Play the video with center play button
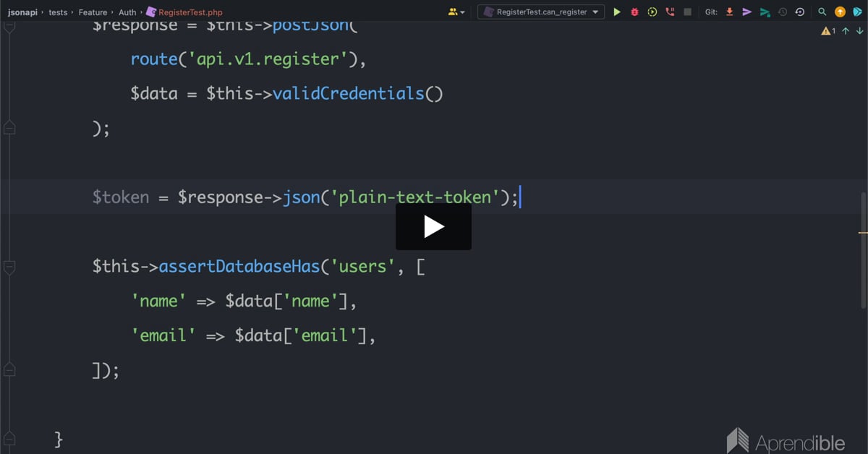The image size is (868, 454). pos(433,226)
